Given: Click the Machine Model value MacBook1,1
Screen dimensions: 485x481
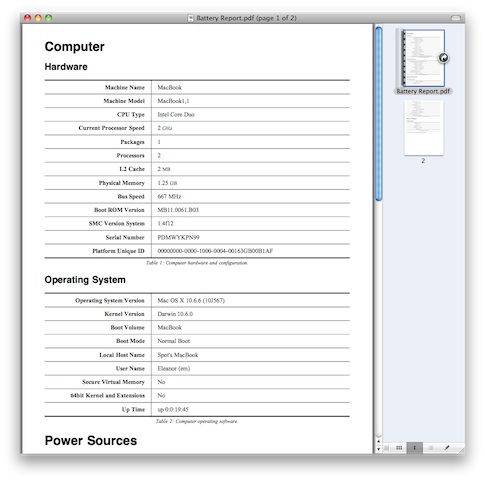Looking at the screenshot, I should tap(173, 101).
